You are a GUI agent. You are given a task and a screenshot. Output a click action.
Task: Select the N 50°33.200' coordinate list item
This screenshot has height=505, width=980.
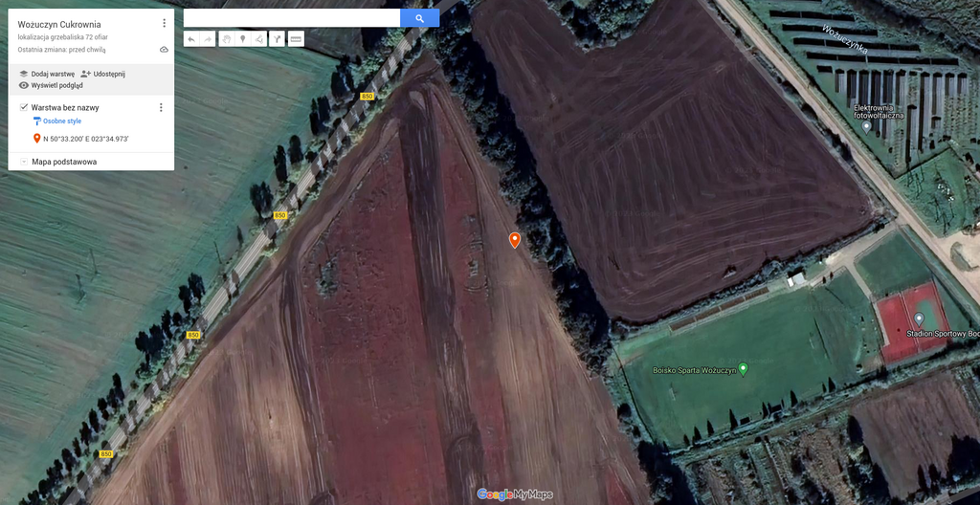tap(84, 139)
